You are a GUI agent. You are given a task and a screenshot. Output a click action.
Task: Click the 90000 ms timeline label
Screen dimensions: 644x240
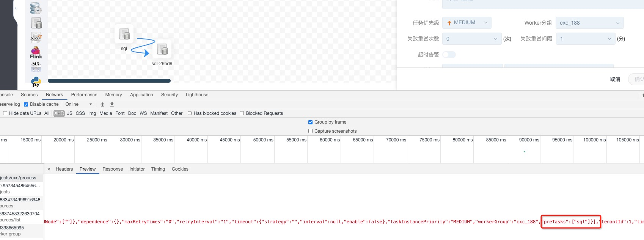(x=529, y=140)
